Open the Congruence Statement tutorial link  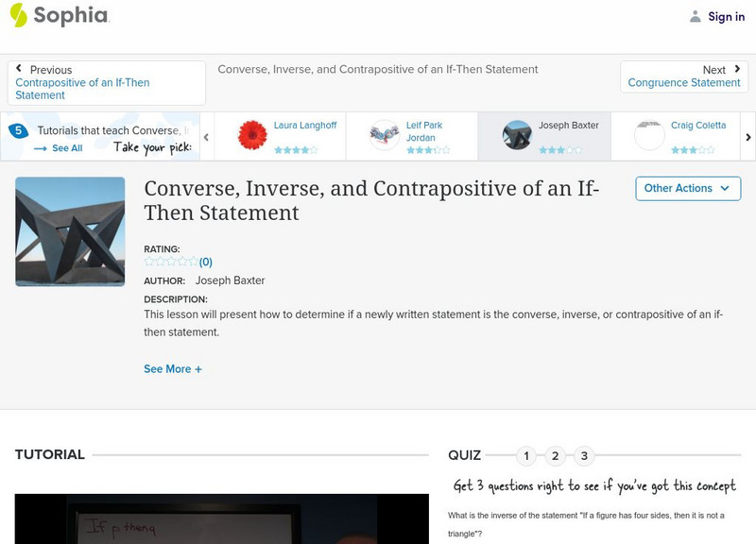pyautogui.click(x=683, y=82)
